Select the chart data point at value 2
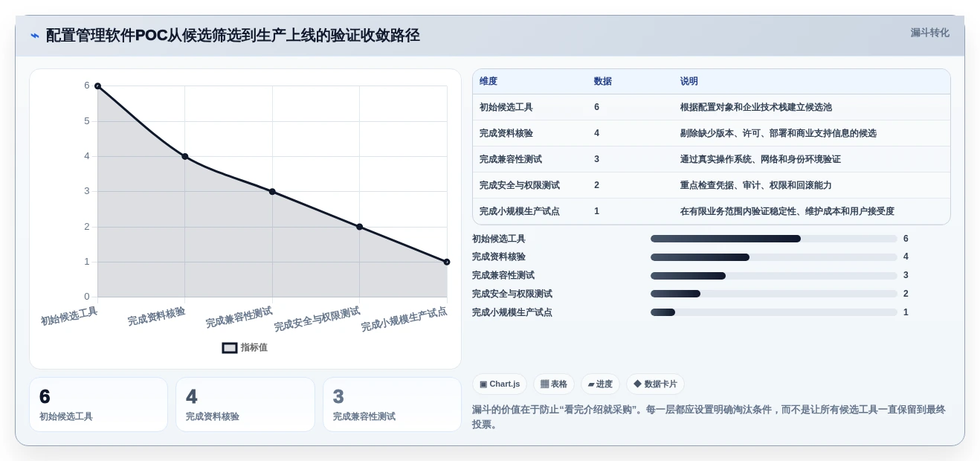Screen dimensions: 980x461 (359, 227)
